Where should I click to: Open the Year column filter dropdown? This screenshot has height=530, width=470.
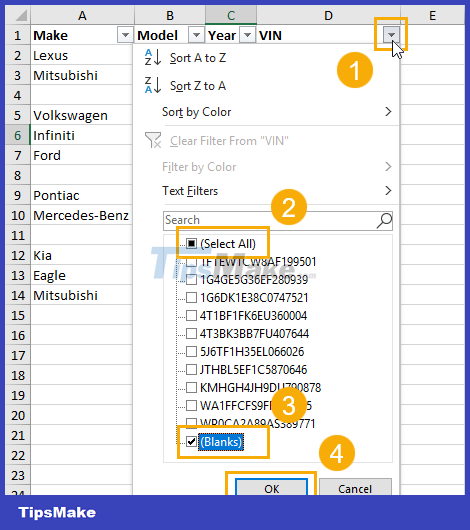248,35
